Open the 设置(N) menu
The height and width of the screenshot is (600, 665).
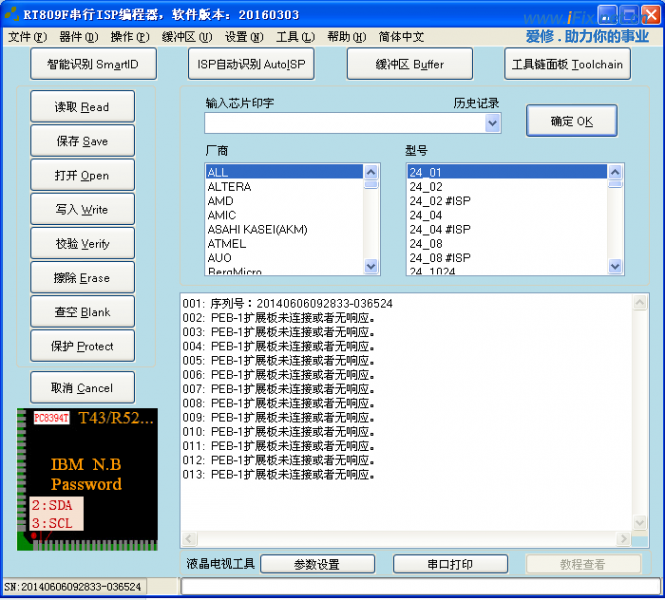pyautogui.click(x=244, y=37)
